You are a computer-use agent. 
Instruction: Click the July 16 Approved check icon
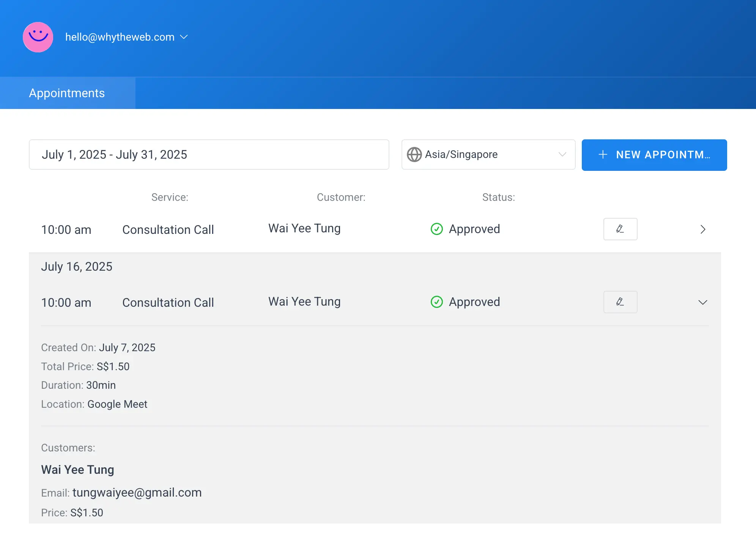[437, 302]
